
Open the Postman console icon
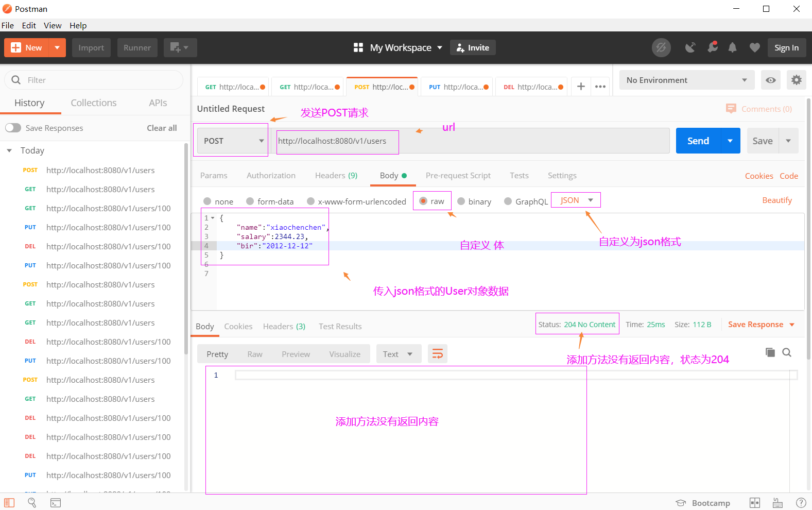click(56, 503)
